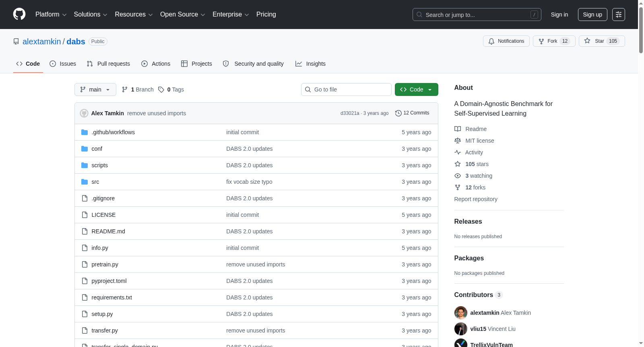Expand the Platform menu
644x347 pixels.
51,15
